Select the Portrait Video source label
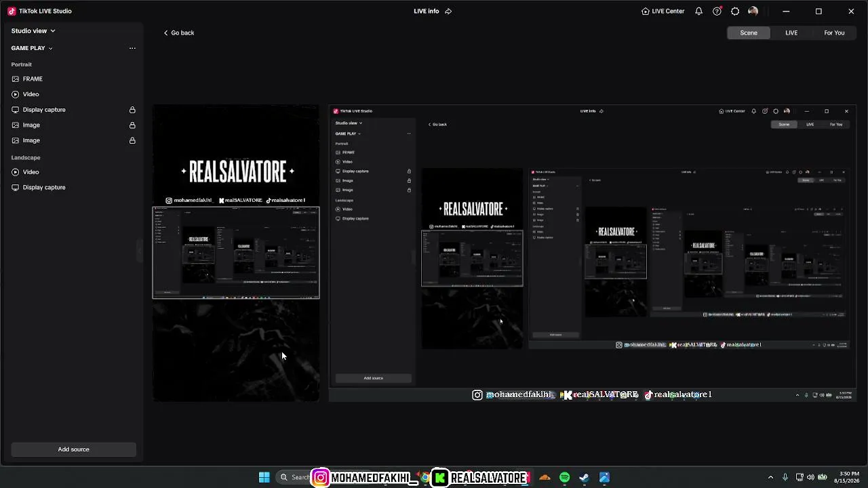 31,94
